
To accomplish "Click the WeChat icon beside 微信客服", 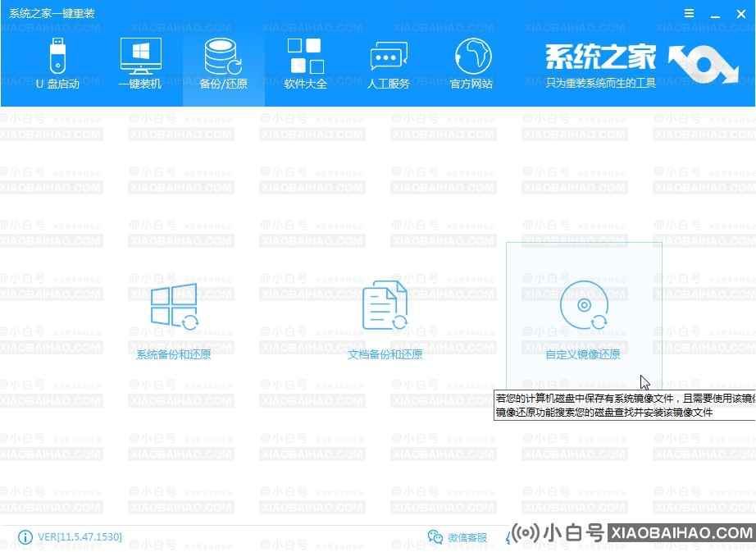I will 435,537.
